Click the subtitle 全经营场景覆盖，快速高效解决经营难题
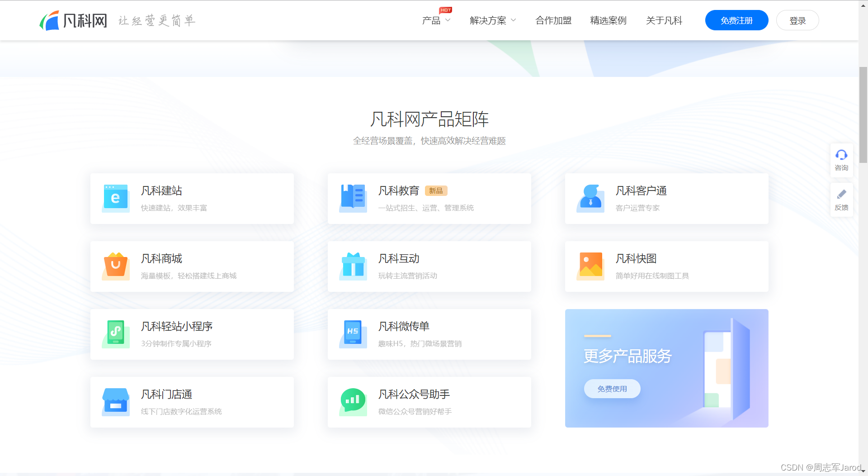The width and height of the screenshot is (868, 476). coord(429,141)
